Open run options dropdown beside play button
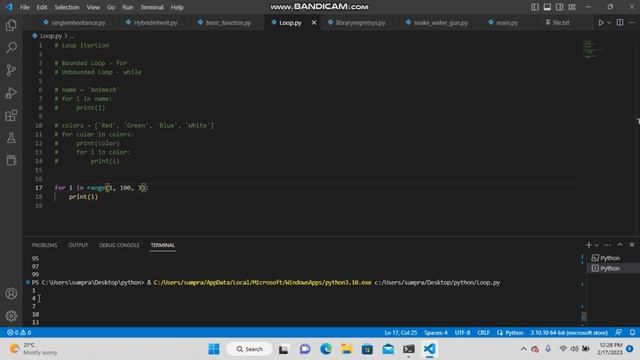This screenshot has width=640, height=360. (x=609, y=23)
